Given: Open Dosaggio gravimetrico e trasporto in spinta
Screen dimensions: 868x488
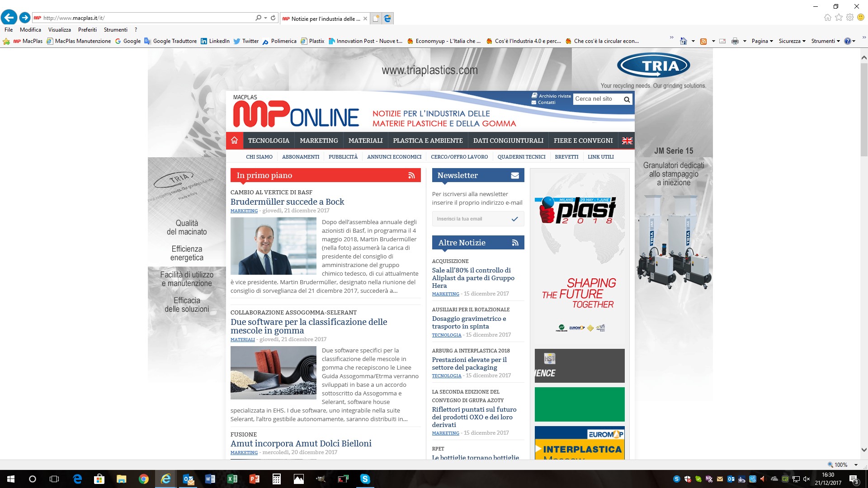Looking at the screenshot, I should tap(469, 323).
